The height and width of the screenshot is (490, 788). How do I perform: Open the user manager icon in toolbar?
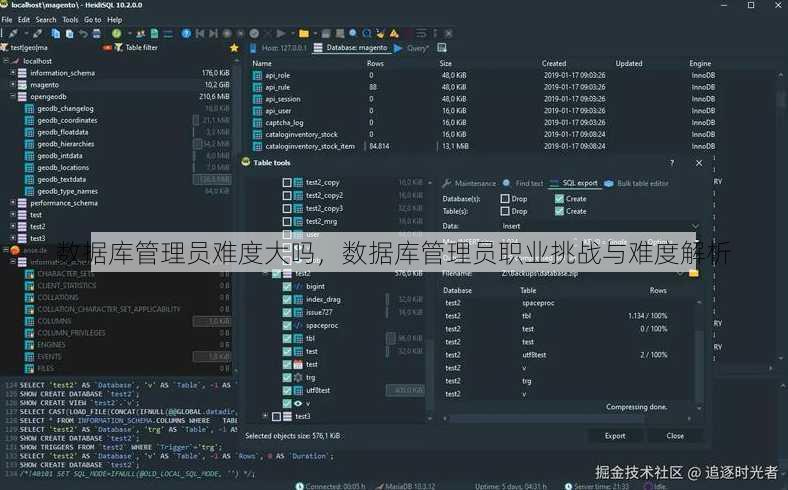click(x=140, y=33)
